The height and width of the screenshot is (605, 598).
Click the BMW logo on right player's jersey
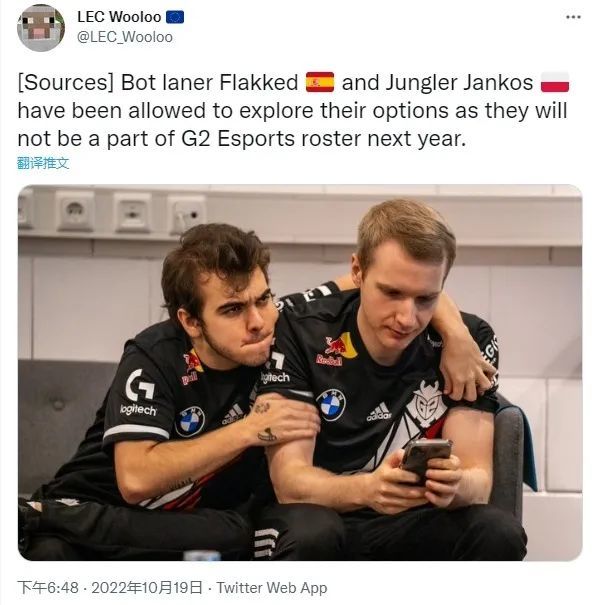coord(331,404)
